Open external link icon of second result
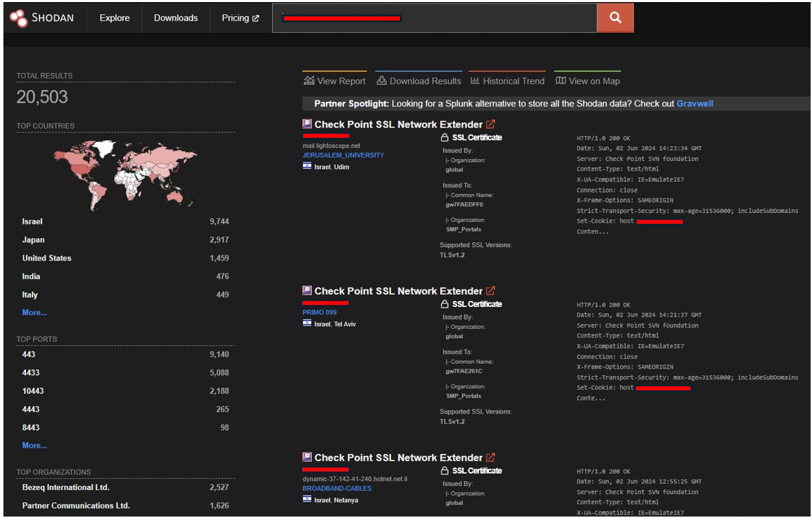 pyautogui.click(x=491, y=291)
